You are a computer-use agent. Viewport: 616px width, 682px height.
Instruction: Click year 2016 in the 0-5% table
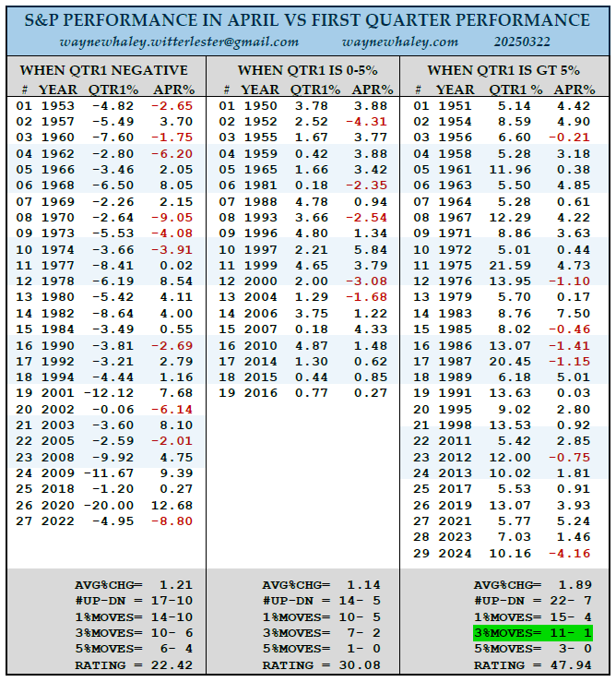tap(260, 393)
